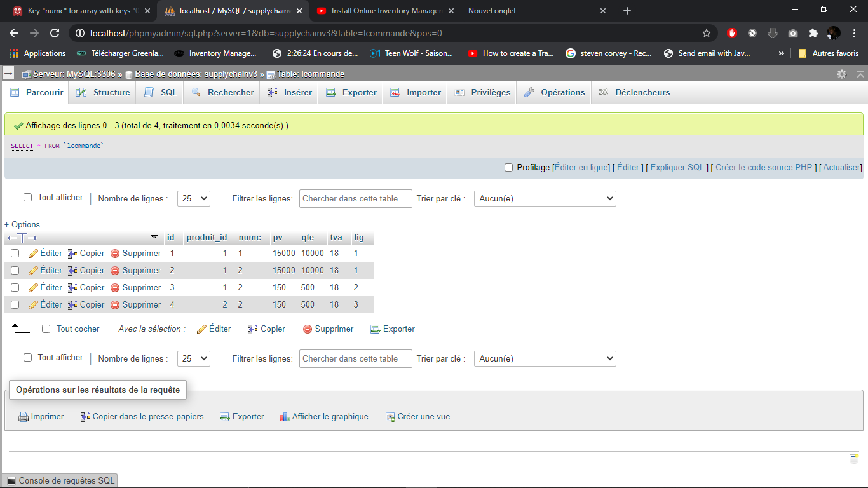The width and height of the screenshot is (868, 488).
Task: Click the Actualiser link
Action: coord(842,168)
